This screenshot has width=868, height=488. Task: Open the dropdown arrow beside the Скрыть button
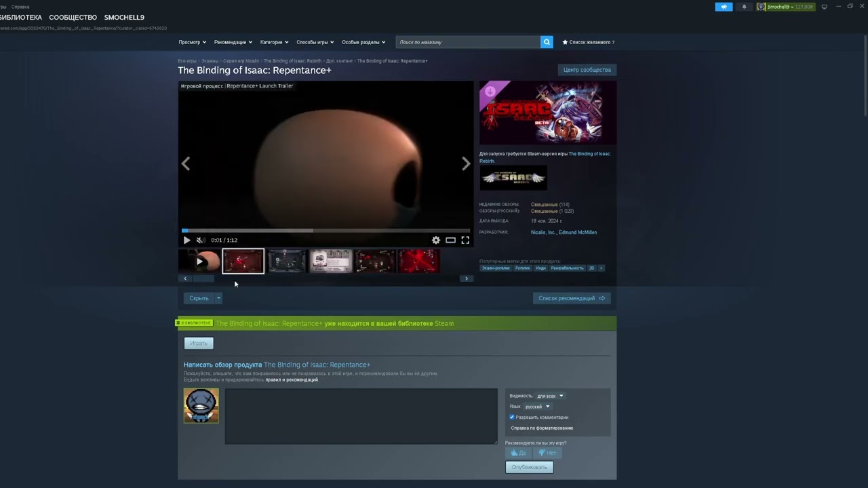pos(218,298)
